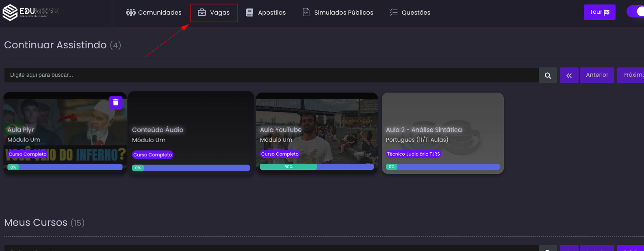Viewport: 644px width, 251px height.
Task: Start the Tour
Action: pyautogui.click(x=600, y=12)
